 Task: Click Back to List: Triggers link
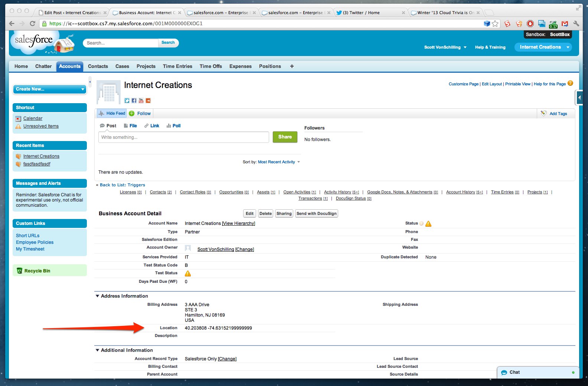point(122,185)
